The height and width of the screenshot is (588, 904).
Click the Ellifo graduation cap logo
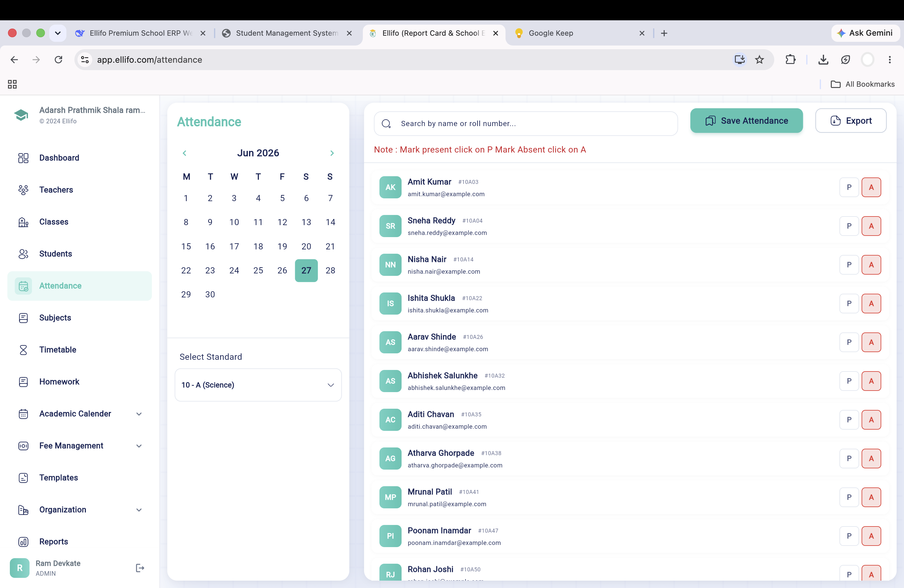click(x=21, y=115)
